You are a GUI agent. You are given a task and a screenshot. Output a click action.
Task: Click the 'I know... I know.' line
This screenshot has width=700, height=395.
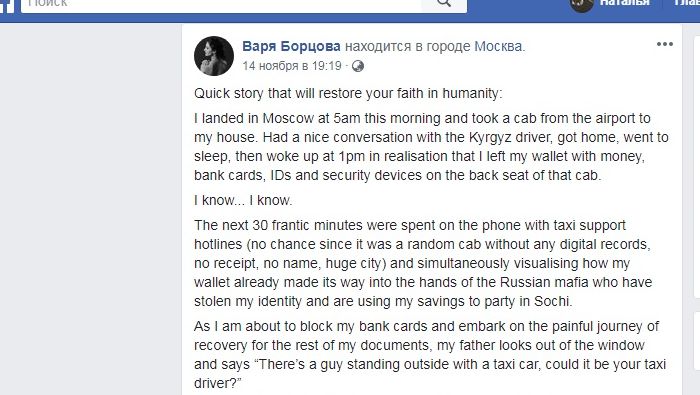(243, 200)
